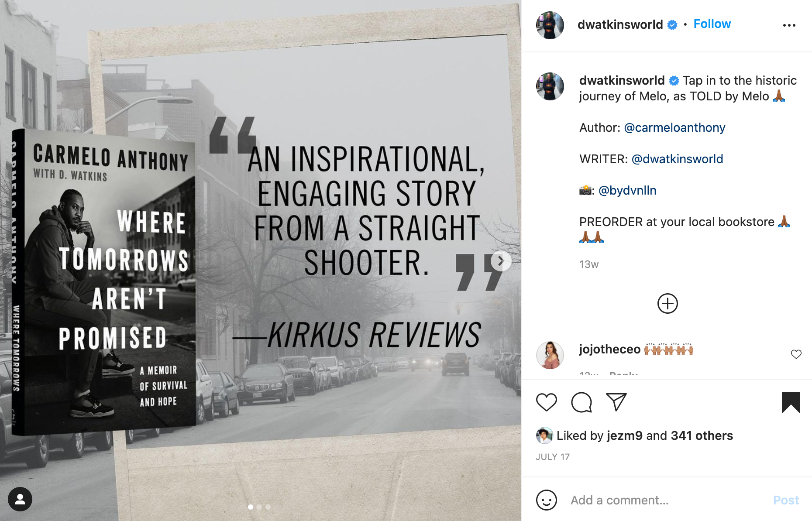Open liker avatar next to Liked by
812x521 pixels.
click(544, 435)
